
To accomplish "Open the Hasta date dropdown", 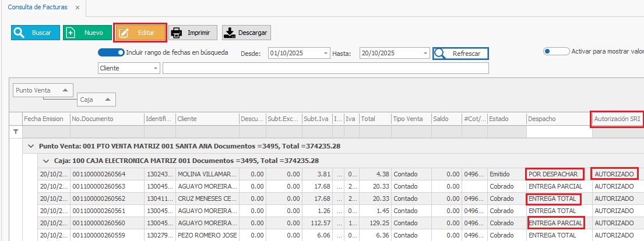I will click(x=425, y=54).
